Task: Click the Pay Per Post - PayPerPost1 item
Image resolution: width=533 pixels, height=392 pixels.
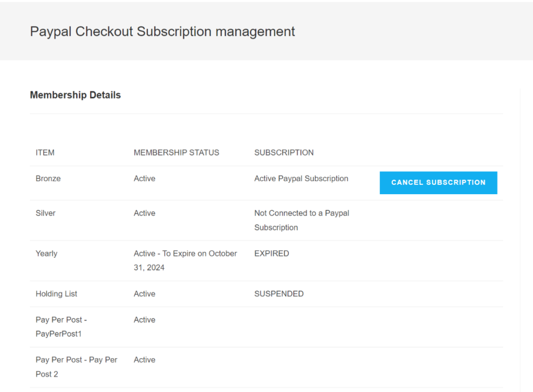Action: pos(61,326)
